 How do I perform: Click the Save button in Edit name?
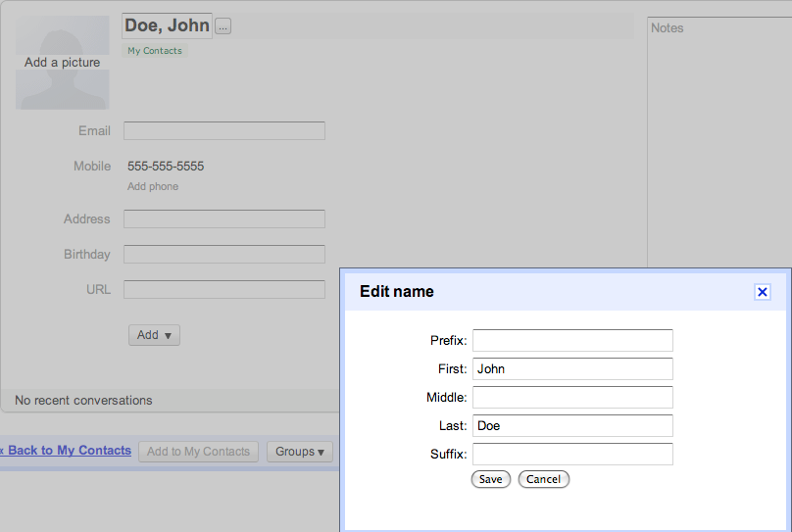tap(490, 479)
